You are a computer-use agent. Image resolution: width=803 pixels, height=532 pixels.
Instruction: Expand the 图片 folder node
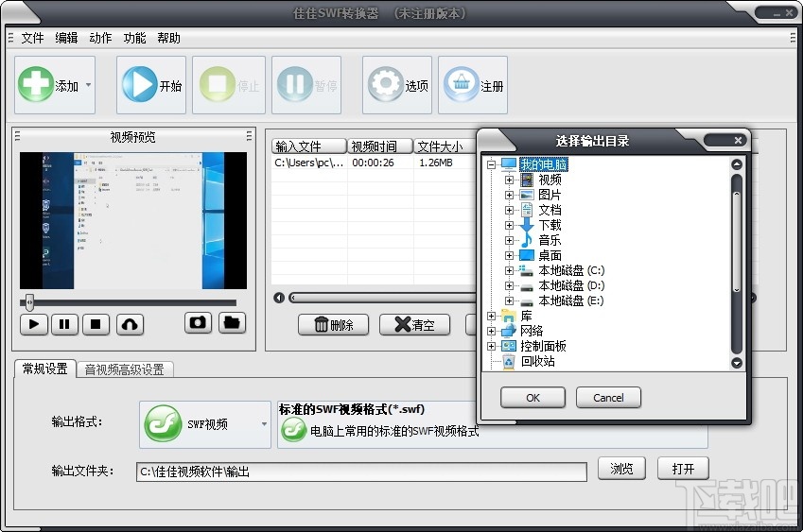click(x=509, y=195)
